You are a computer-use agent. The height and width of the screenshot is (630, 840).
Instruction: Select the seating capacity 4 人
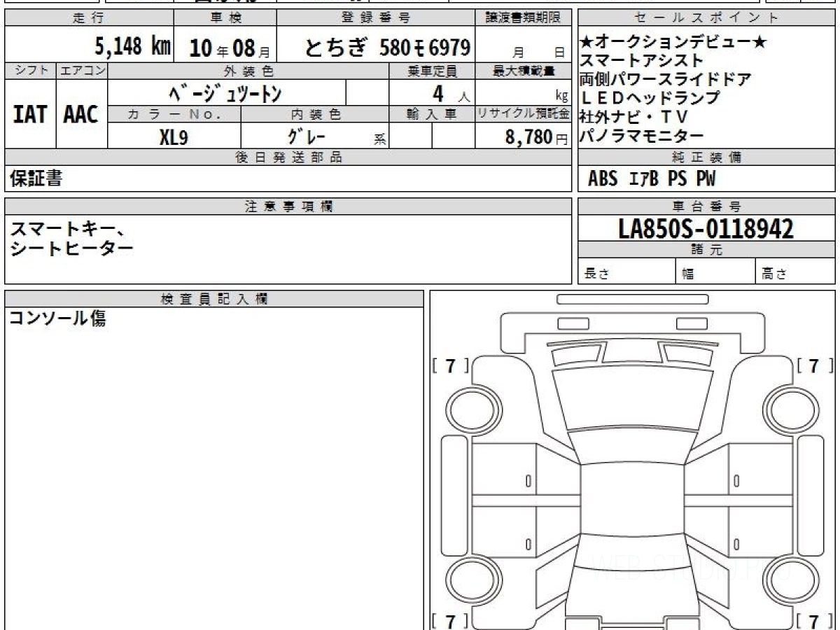(451, 92)
